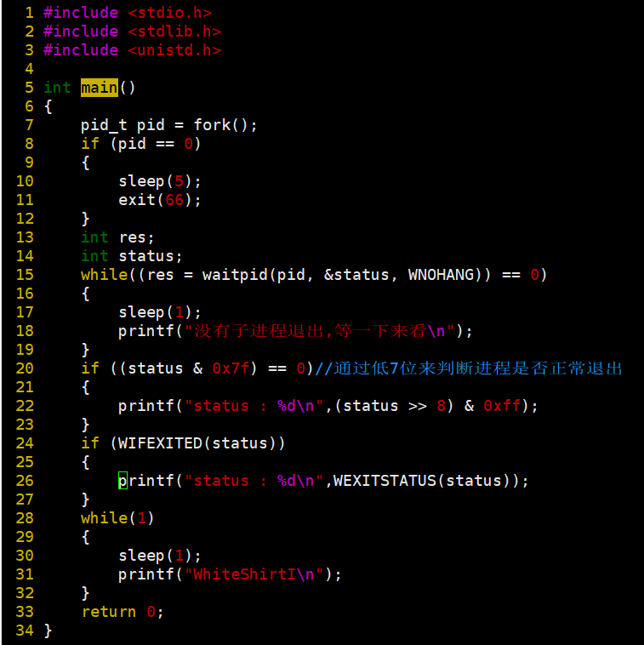Click the 'return 0;' statement
Screen dimensions: 644x645
click(x=123, y=612)
